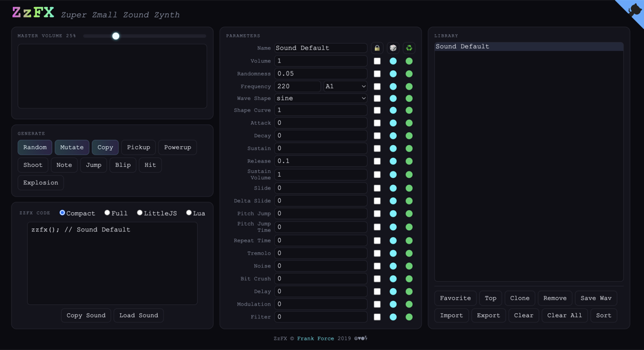Screen dimensions: 644x350
Task: Tick the lock checkbox for Volume
Action: (377, 61)
